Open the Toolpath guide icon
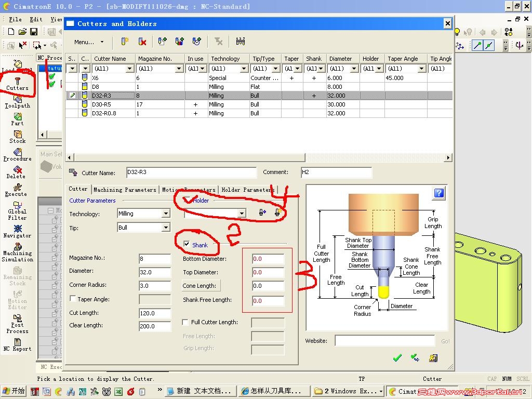Screen dimensions: 532x399 click(17, 102)
